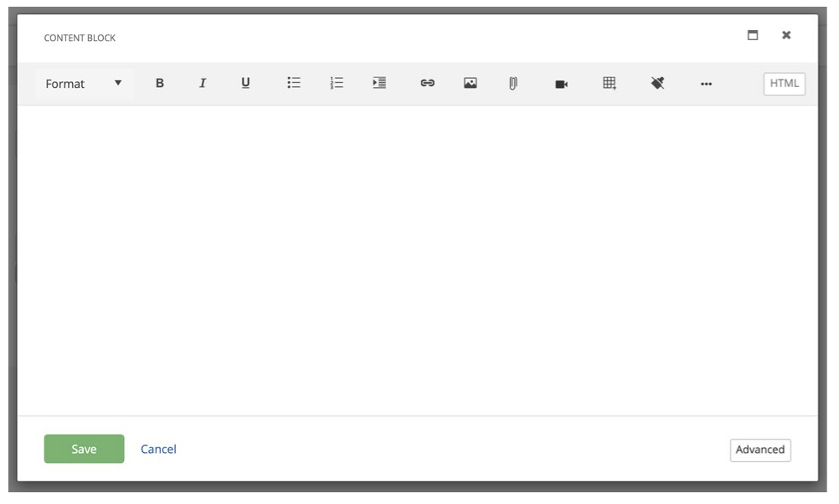This screenshot has width=839, height=504.
Task: Maximize the Content Block dialog
Action: coord(752,35)
